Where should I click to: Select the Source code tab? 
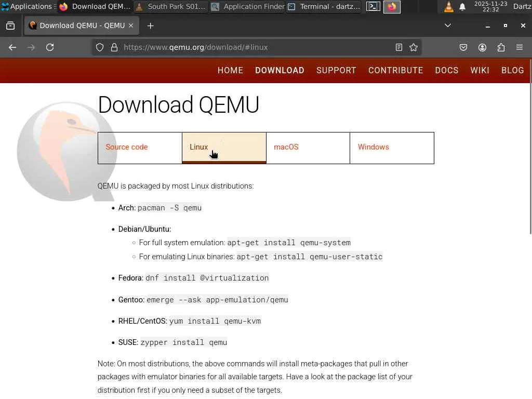(x=140, y=148)
